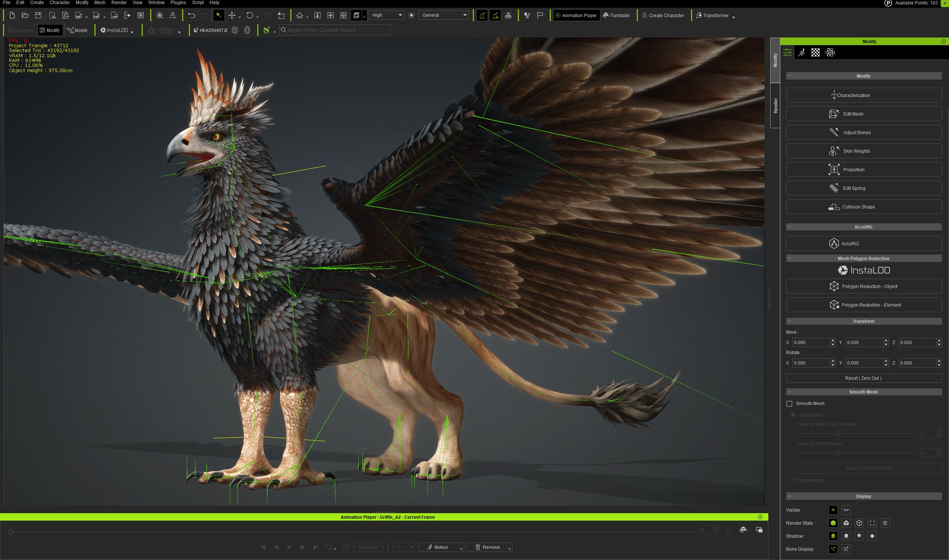949x560 pixels.
Task: Click the animation timeline slider handle
Action: pyautogui.click(x=10, y=532)
